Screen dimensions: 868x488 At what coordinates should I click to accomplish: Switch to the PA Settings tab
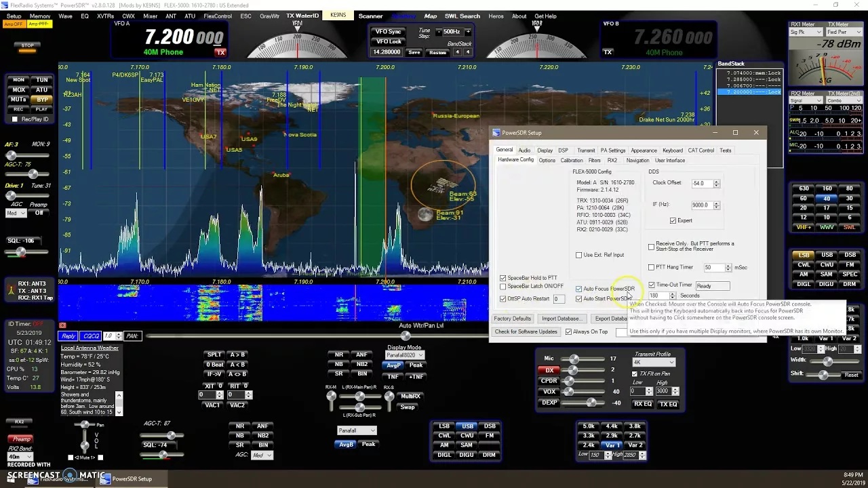tap(612, 150)
